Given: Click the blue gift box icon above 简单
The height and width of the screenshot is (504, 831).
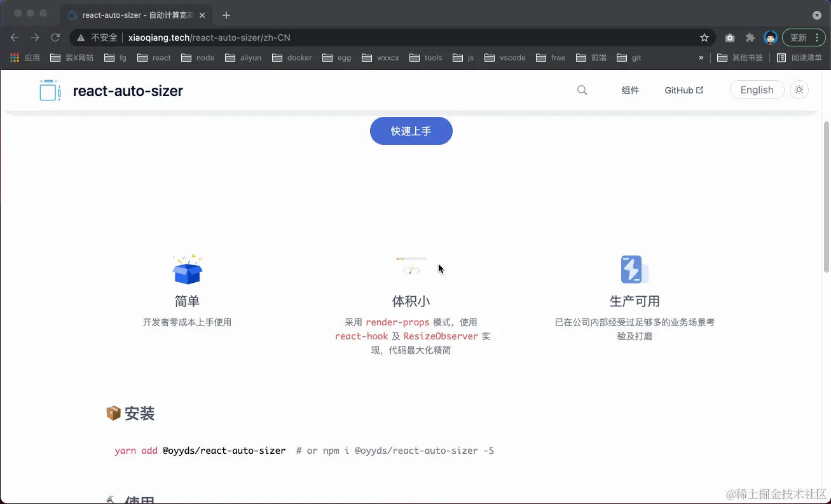Looking at the screenshot, I should [x=187, y=269].
